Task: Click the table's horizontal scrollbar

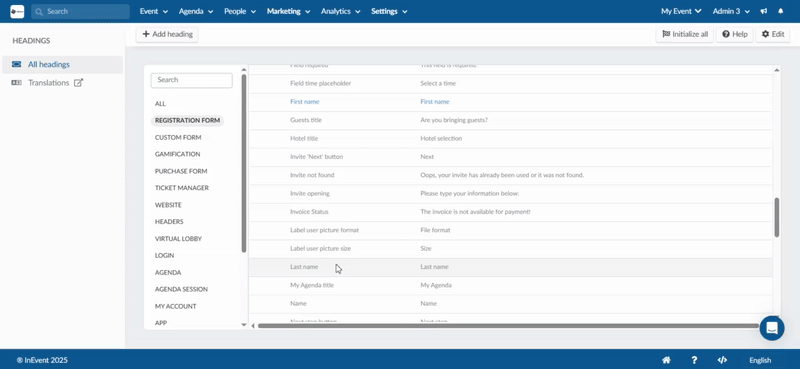Action: click(508, 326)
